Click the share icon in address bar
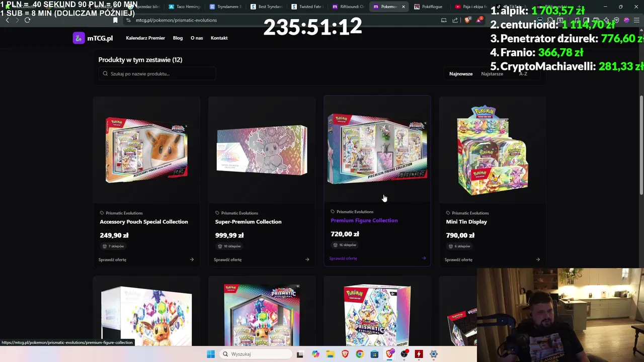644x362 pixels. coord(455,20)
